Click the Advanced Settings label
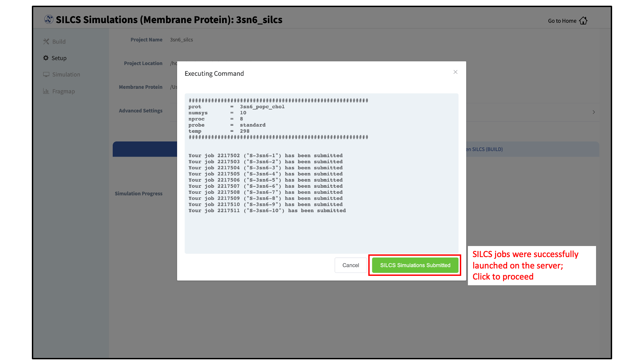This screenshot has width=644, height=362. coord(141,111)
